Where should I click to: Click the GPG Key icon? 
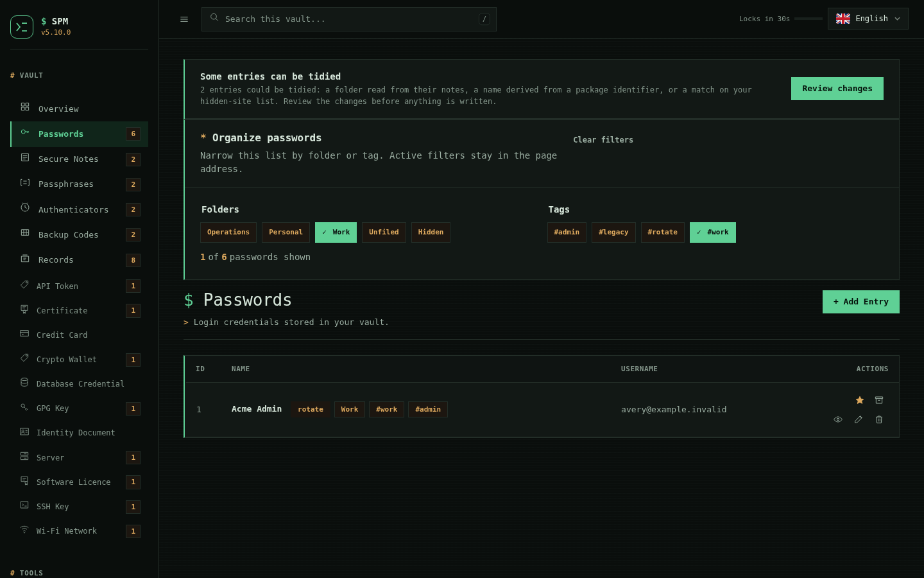pyautogui.click(x=24, y=407)
